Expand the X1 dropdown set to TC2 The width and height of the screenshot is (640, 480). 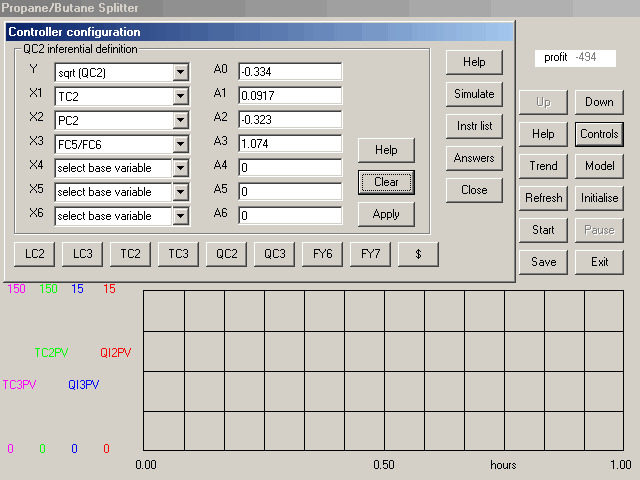pos(180,96)
